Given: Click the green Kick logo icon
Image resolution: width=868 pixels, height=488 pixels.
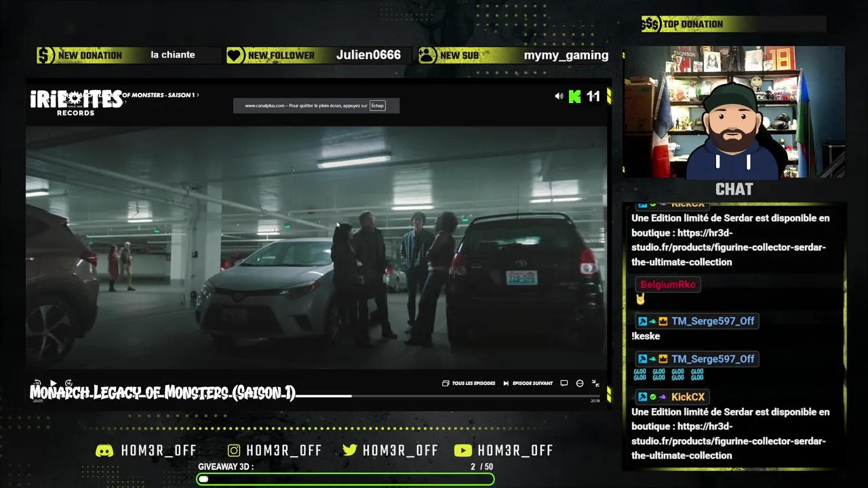Looking at the screenshot, I should (x=574, y=96).
